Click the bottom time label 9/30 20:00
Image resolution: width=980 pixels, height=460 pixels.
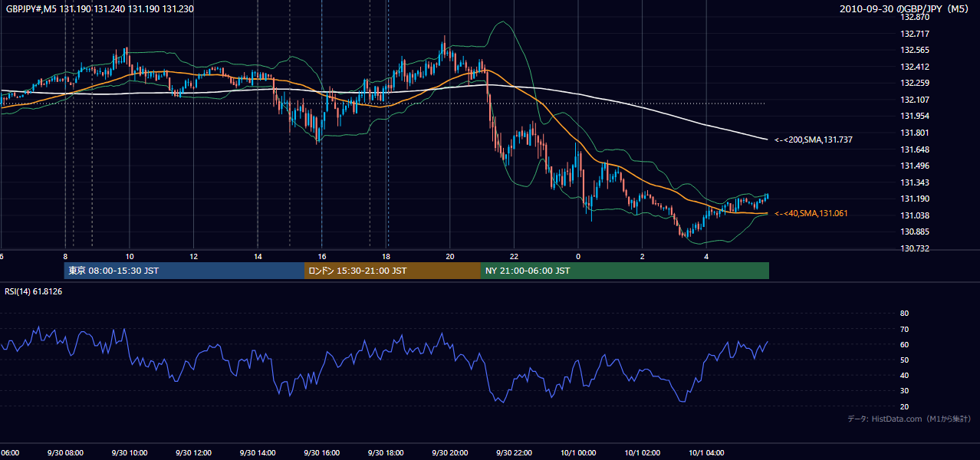coord(450,452)
